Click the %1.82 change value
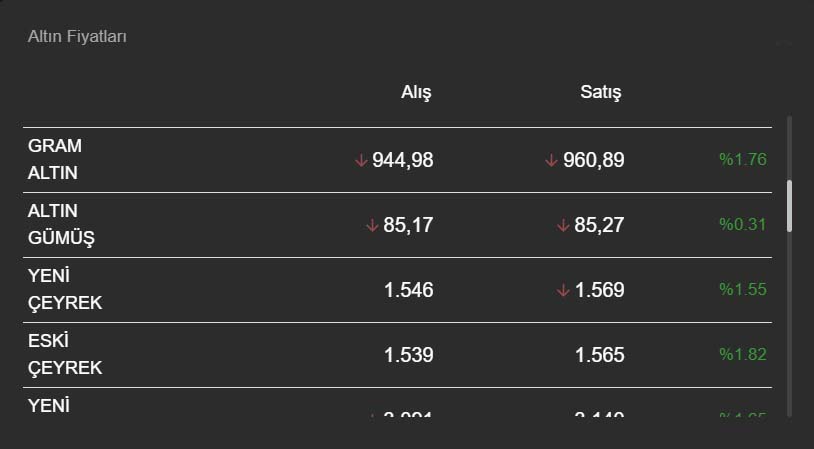This screenshot has height=449, width=814. pos(742,354)
